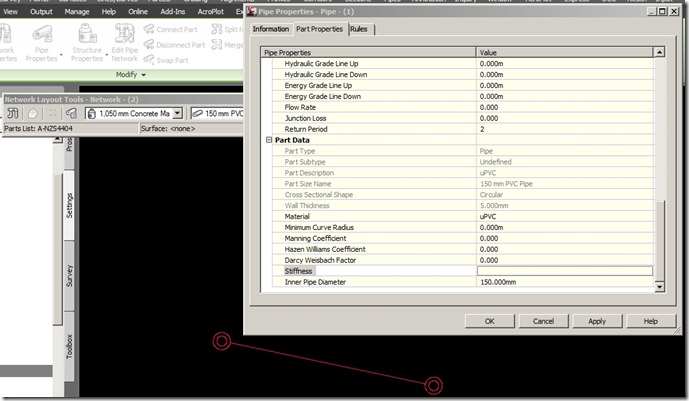Click the Help button in dialog

point(651,321)
